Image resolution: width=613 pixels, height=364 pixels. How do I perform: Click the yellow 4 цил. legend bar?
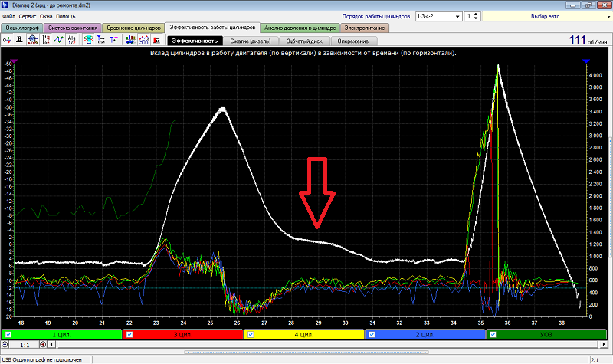click(304, 335)
